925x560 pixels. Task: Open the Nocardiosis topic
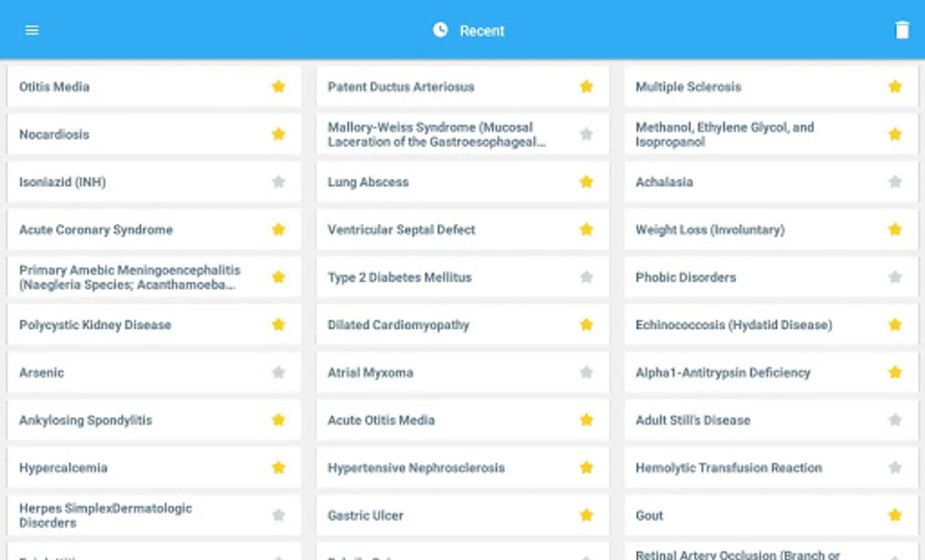coord(154,134)
